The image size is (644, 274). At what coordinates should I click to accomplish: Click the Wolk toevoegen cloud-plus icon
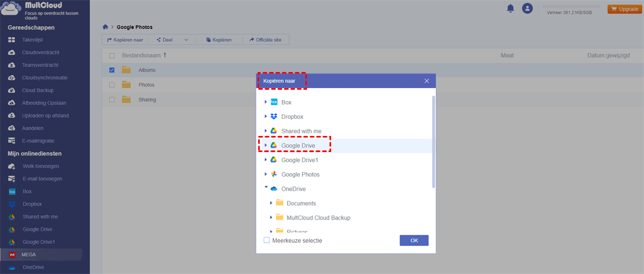tap(12, 167)
